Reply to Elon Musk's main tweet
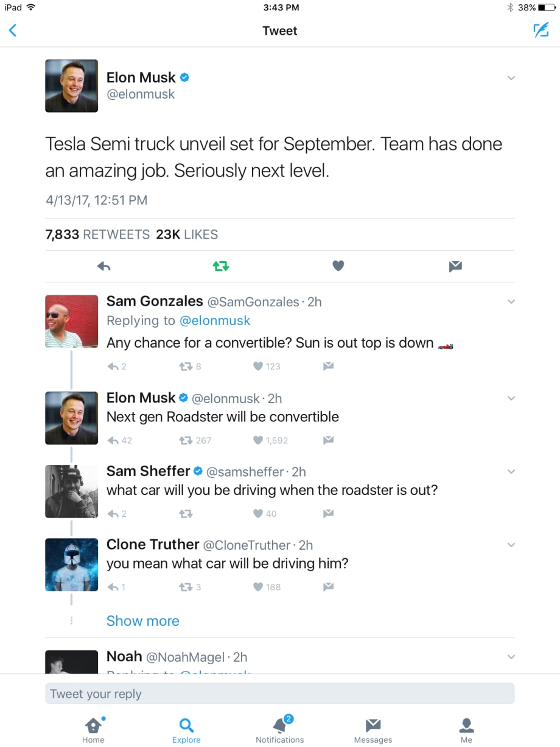The width and height of the screenshot is (560, 747). point(104,266)
